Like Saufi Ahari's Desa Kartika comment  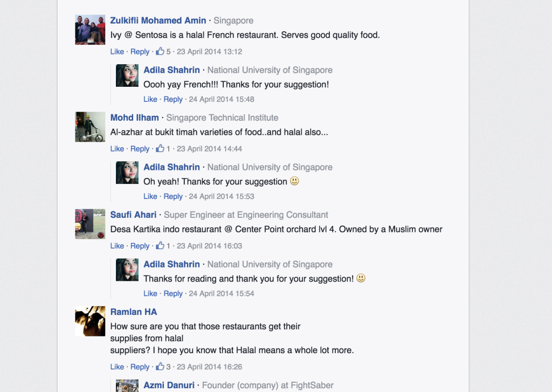pyautogui.click(x=117, y=246)
